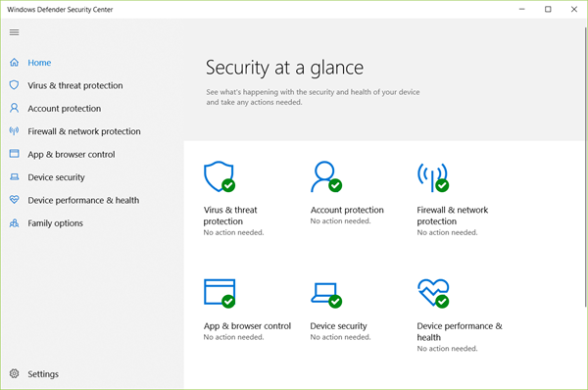Close the Windows Defender Security Center window
The width and height of the screenshot is (588, 390).
coord(573,9)
